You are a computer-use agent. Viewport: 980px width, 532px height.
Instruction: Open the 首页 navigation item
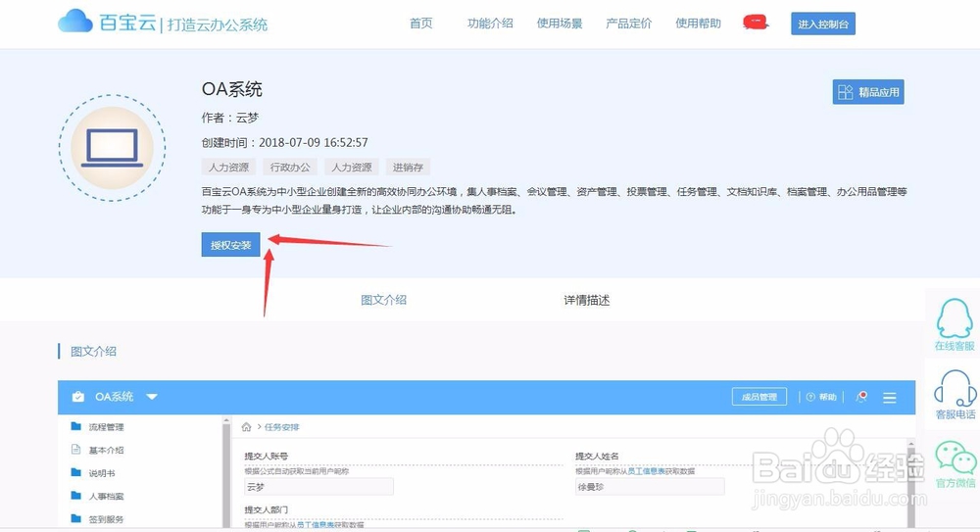click(x=420, y=24)
